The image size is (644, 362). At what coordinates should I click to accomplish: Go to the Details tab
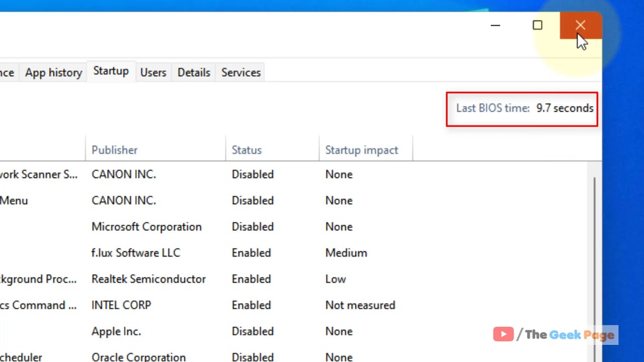pos(194,72)
